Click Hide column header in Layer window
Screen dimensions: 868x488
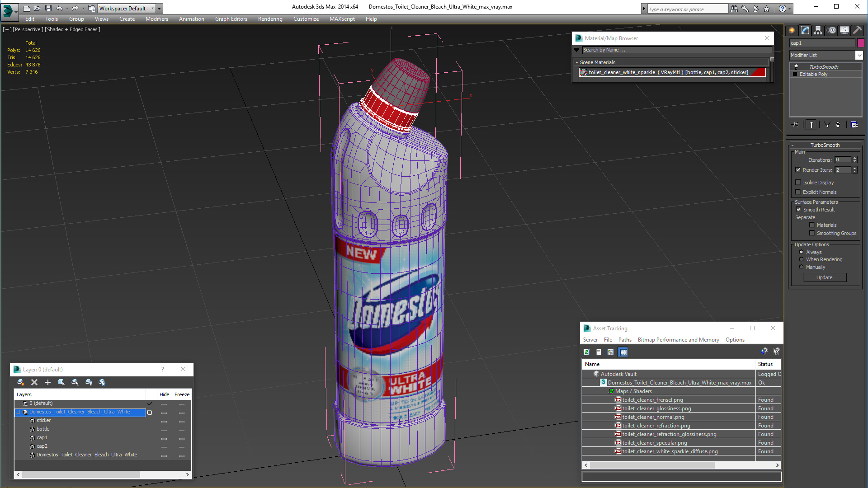coord(164,394)
